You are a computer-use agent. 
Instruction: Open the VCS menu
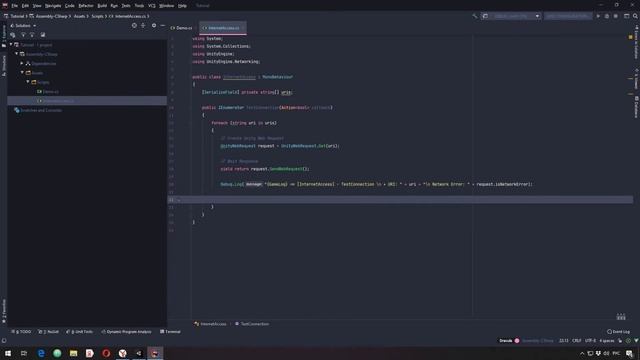click(x=151, y=6)
